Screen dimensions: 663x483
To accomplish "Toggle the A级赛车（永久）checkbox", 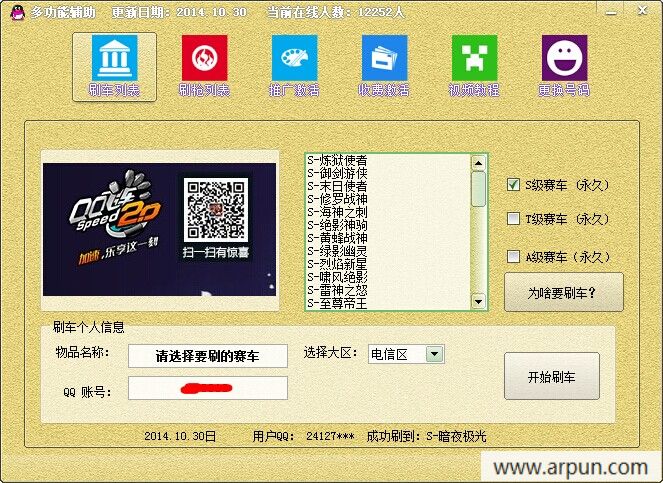I will coord(513,256).
